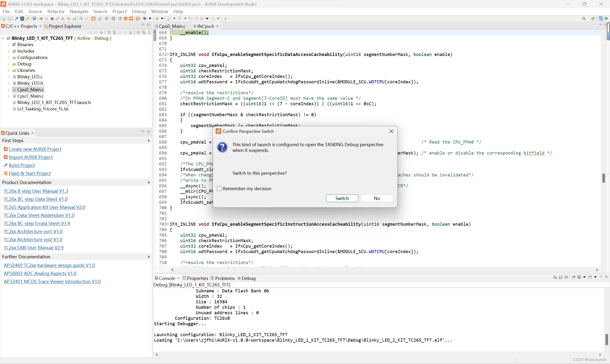The height and width of the screenshot is (364, 610).
Task: Toggle the Scroll Lock console icon
Action: [x=560, y=277]
